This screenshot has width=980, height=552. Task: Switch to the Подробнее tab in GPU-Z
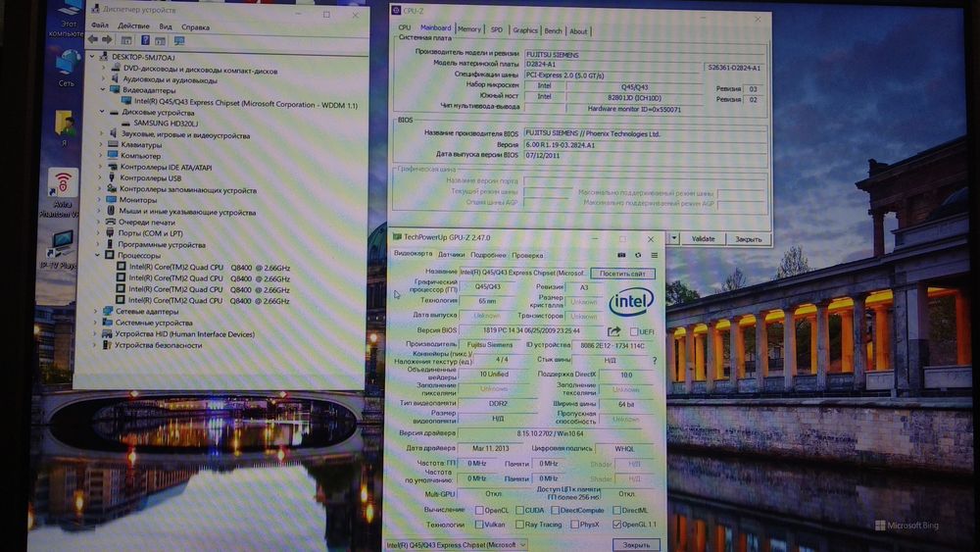[488, 255]
